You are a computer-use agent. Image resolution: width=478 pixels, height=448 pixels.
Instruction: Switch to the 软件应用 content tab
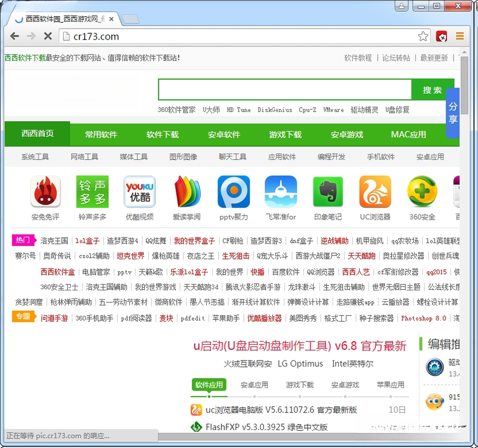point(209,385)
